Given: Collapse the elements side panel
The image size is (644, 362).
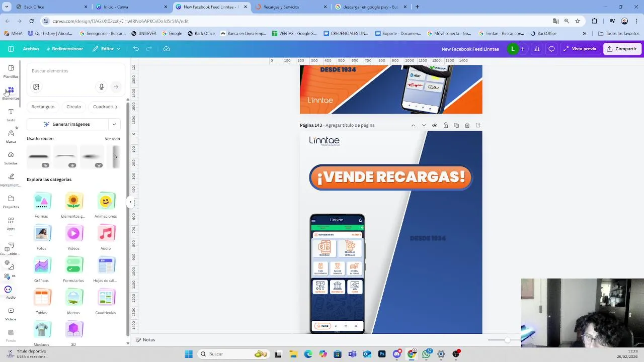Looking at the screenshot, I should [130, 202].
